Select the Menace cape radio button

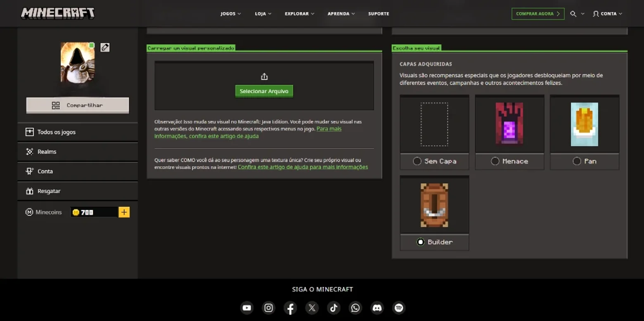click(495, 161)
